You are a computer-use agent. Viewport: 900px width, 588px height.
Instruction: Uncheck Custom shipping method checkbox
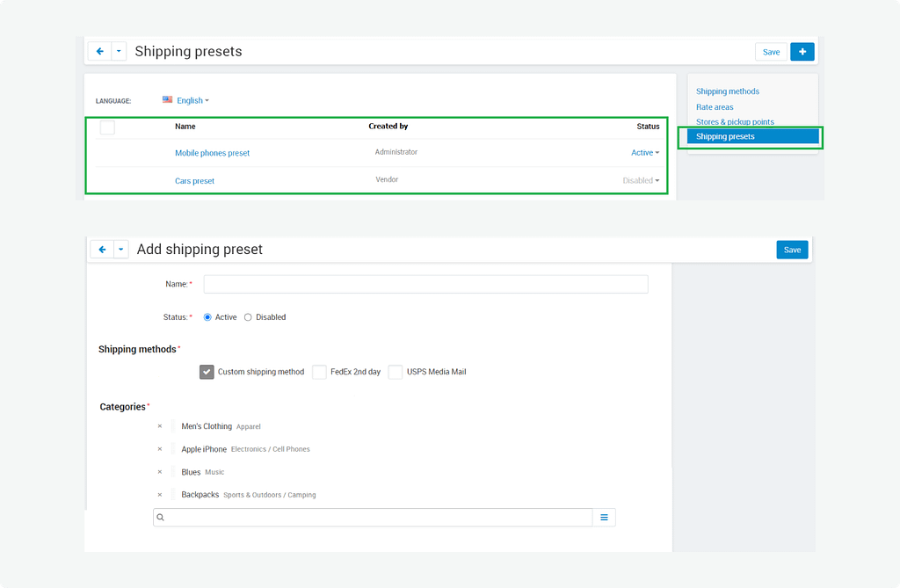click(207, 372)
